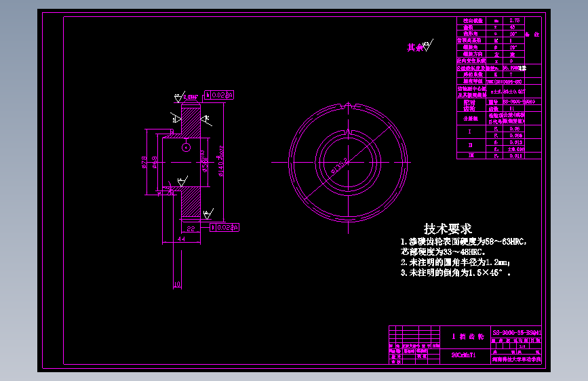Click the '2.75' module value in the table

pos(515,20)
